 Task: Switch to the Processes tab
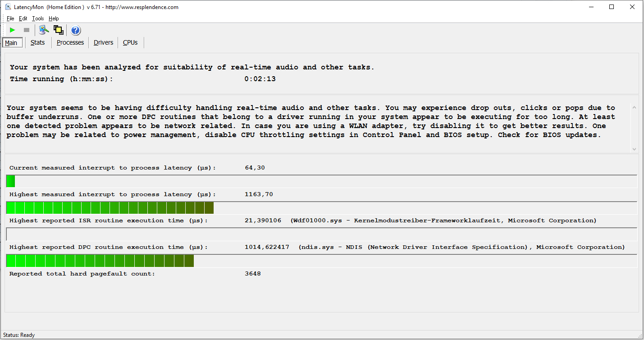click(70, 42)
